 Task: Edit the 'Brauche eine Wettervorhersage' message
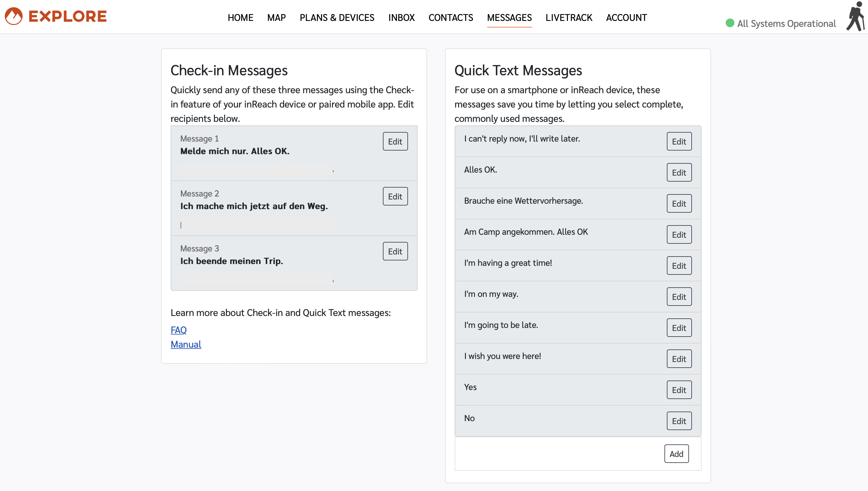tap(679, 204)
